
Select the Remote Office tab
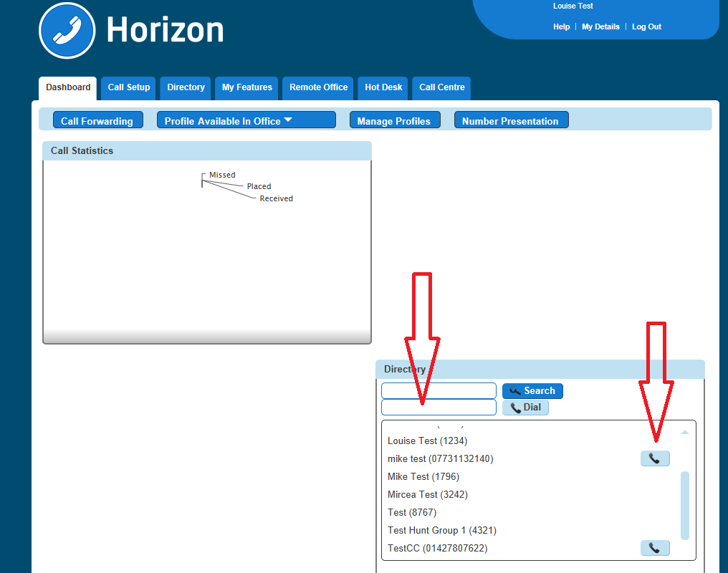(318, 87)
